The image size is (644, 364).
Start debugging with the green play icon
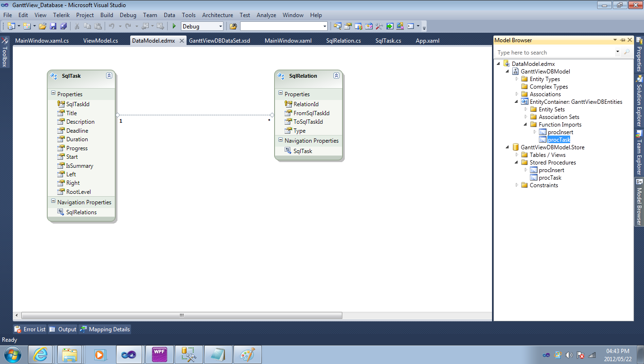[x=174, y=27]
